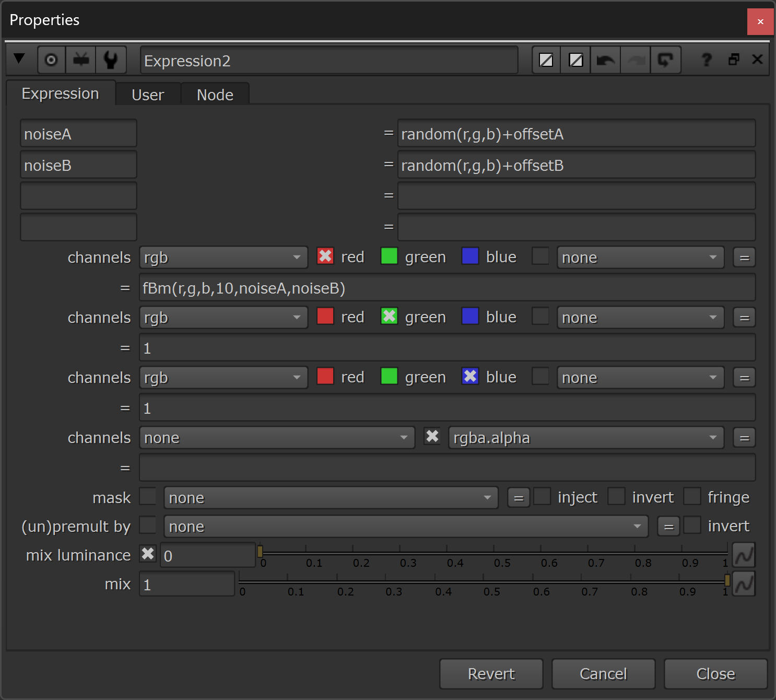The width and height of the screenshot is (776, 700).
Task: Open help with the question mark icon
Action: pyautogui.click(x=707, y=60)
